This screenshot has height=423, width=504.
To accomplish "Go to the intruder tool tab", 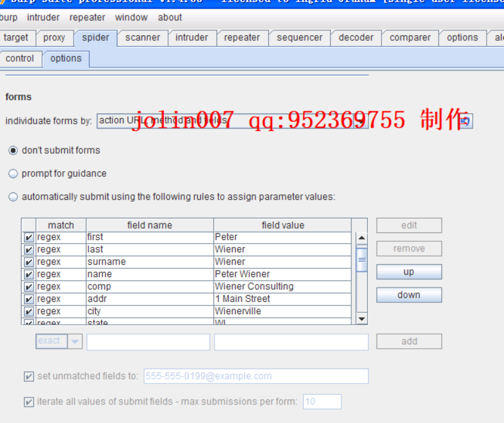I will coord(192,38).
